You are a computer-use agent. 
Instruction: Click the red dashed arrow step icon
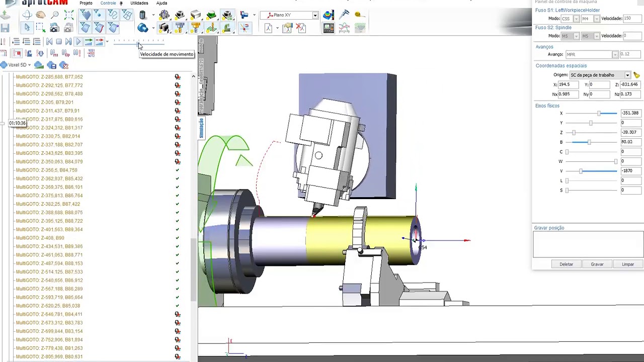(x=100, y=42)
